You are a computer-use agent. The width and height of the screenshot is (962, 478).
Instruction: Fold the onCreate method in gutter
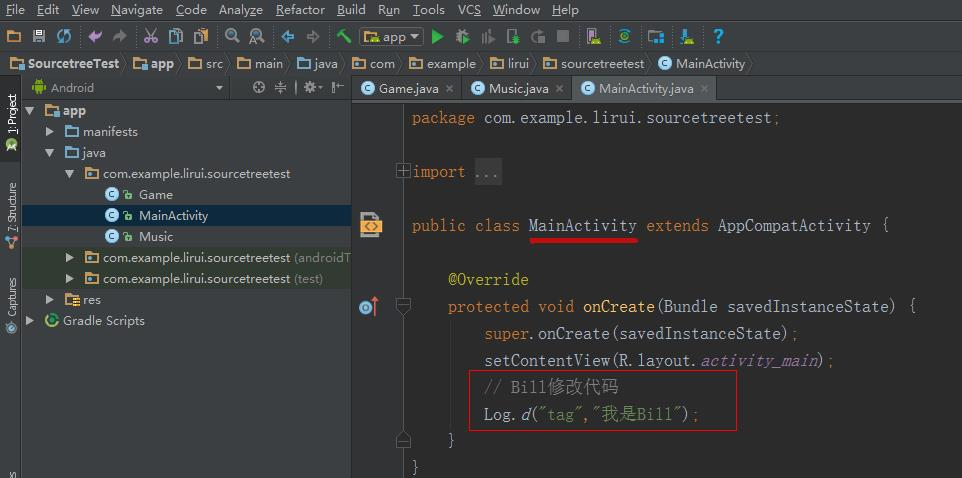(403, 306)
